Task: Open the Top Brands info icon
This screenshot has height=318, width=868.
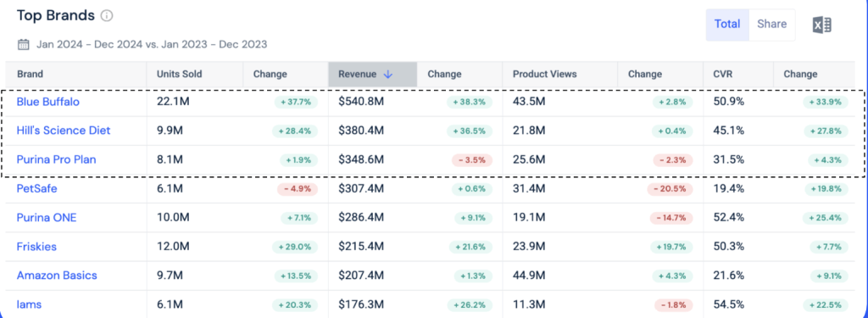Action: 107,15
